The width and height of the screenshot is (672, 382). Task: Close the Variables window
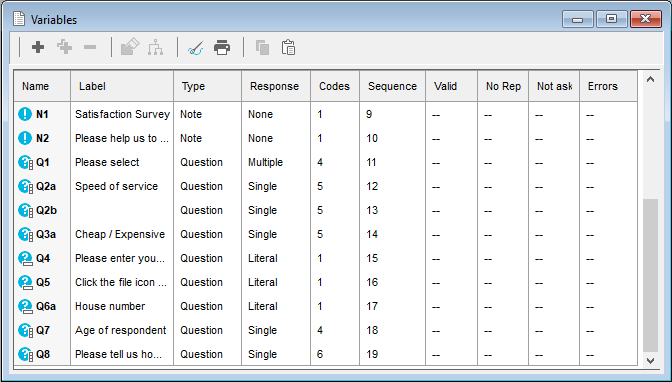(x=645, y=19)
